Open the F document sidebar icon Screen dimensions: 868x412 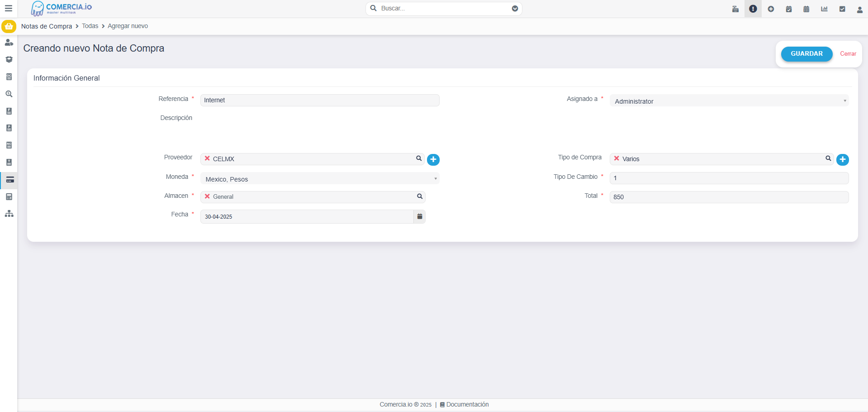(x=9, y=111)
